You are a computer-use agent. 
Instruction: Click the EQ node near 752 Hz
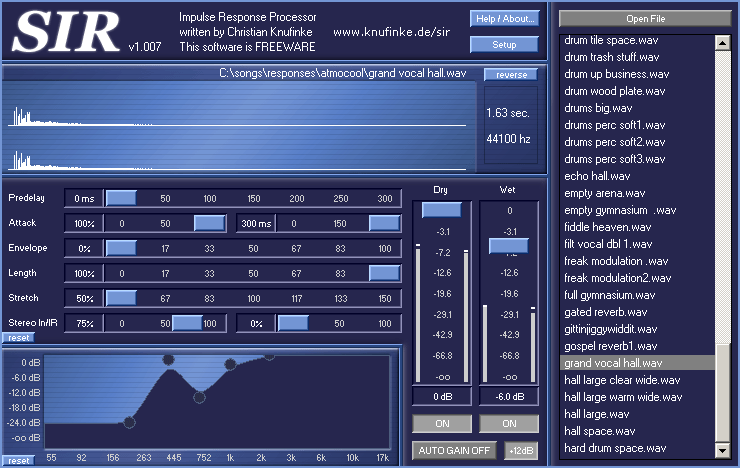200,397
